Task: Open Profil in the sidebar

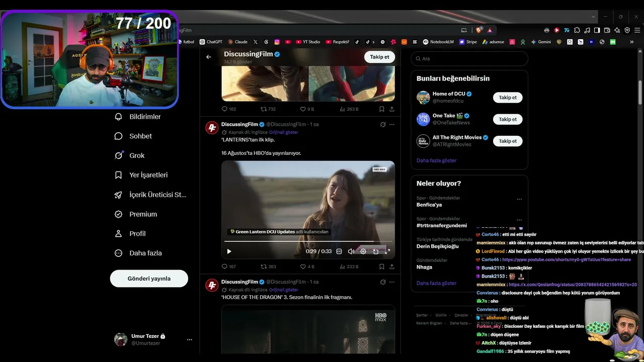Action: pyautogui.click(x=131, y=234)
